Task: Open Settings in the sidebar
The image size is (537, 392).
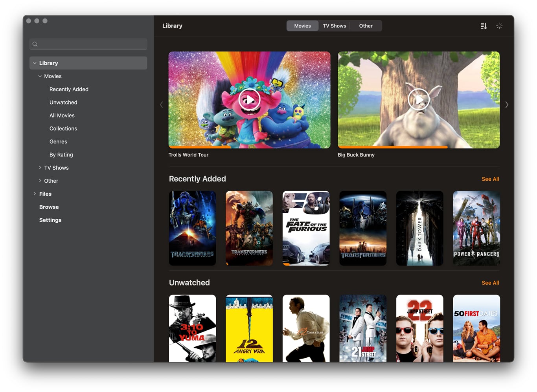Action: click(50, 220)
